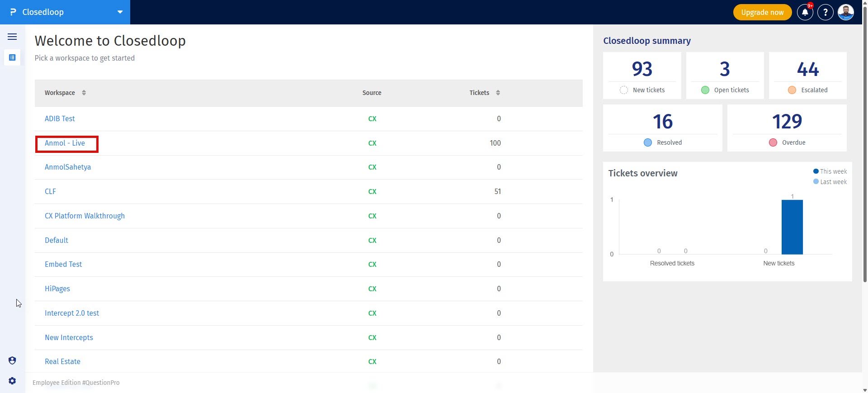Viewport: 868px width, 393px height.
Task: Open the Real Estate workspace
Action: click(62, 361)
